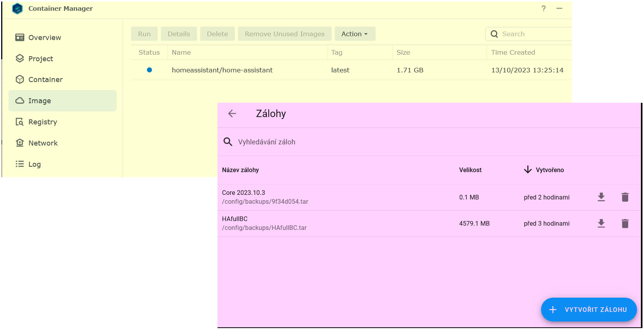Click the Registry search-document icon

click(20, 122)
